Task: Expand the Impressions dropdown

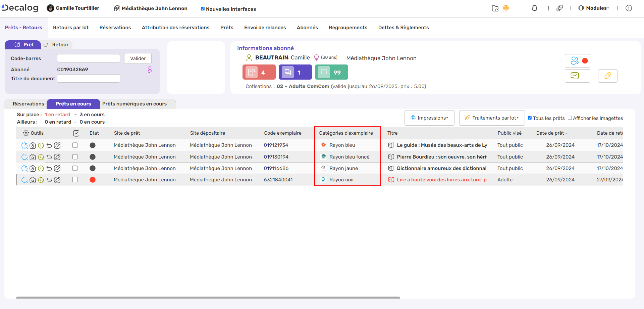Action: (429, 118)
